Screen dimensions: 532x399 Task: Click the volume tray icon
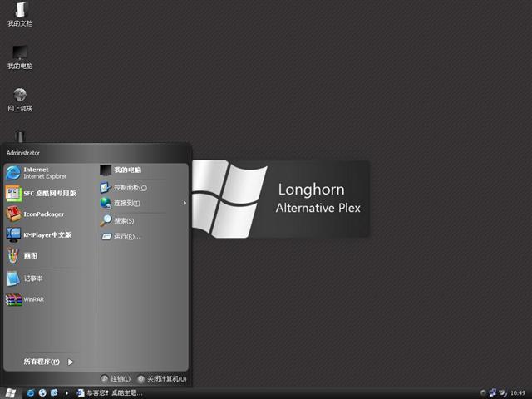(503, 393)
